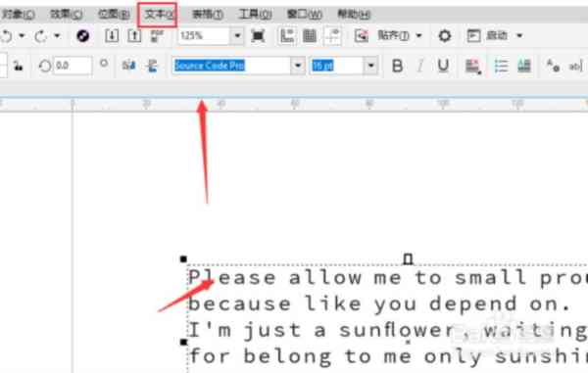Viewport: 588px width, 373px height.
Task: Expand the redo history dropdown arrow
Action: [57, 36]
